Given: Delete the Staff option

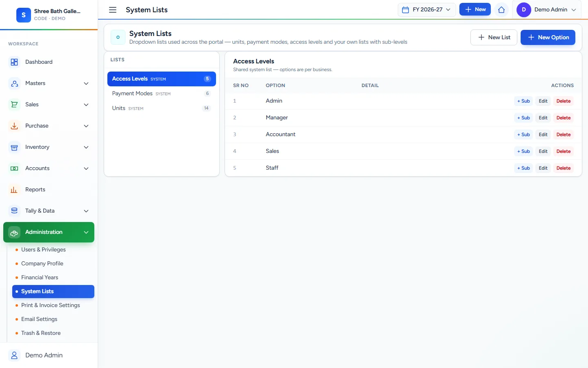Looking at the screenshot, I should pos(563,168).
